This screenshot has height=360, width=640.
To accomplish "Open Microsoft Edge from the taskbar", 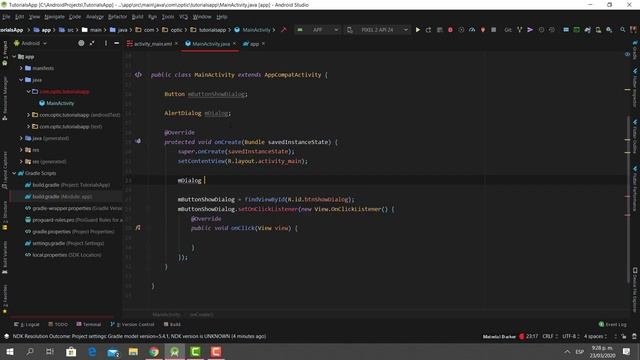I will point(92,351).
